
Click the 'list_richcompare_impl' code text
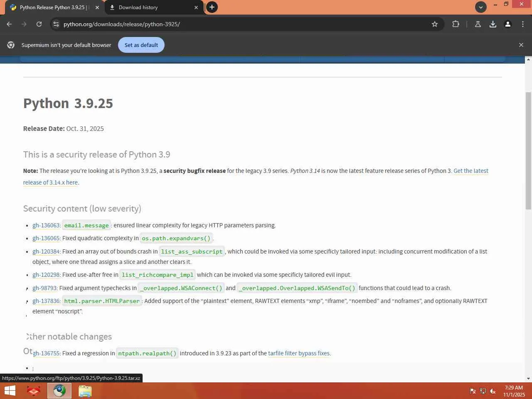[x=158, y=275]
